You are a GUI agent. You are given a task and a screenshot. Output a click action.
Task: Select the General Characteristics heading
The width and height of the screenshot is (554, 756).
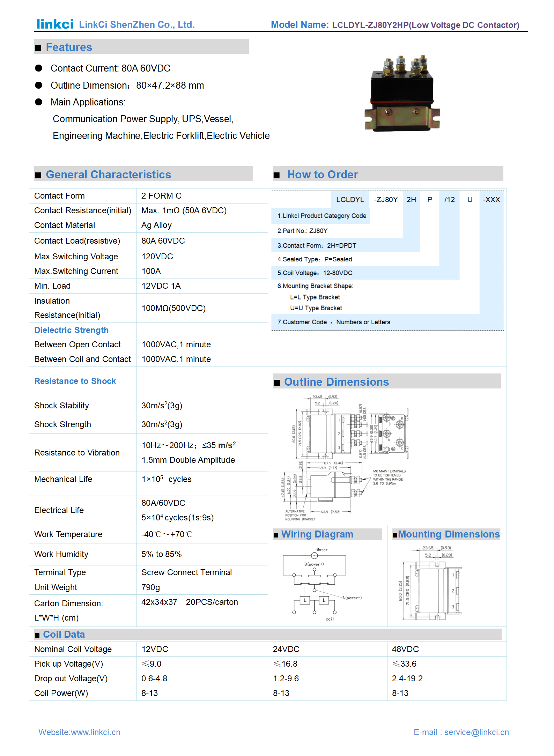pos(108,175)
